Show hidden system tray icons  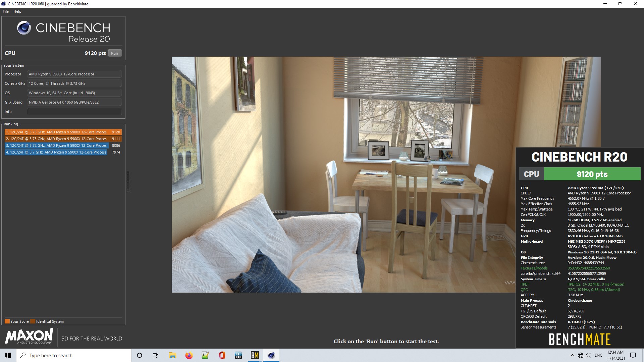tap(572, 355)
